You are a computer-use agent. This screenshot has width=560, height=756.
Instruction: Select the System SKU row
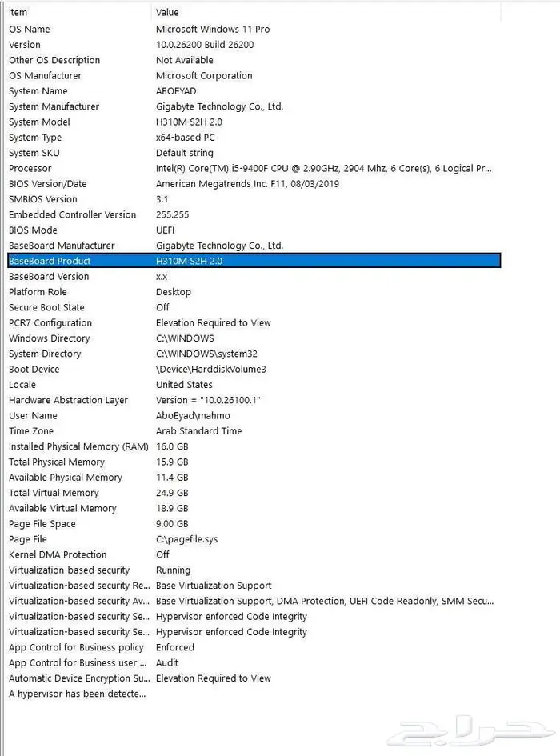(254, 153)
